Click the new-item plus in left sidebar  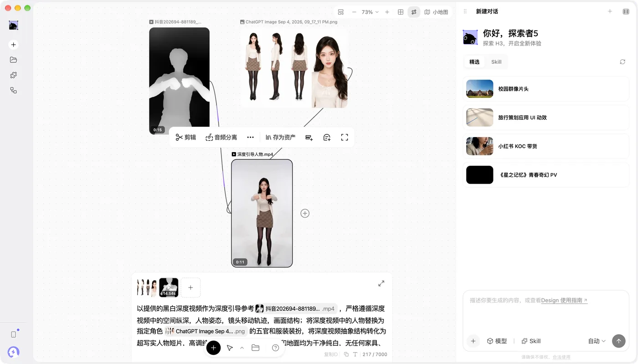(14, 45)
